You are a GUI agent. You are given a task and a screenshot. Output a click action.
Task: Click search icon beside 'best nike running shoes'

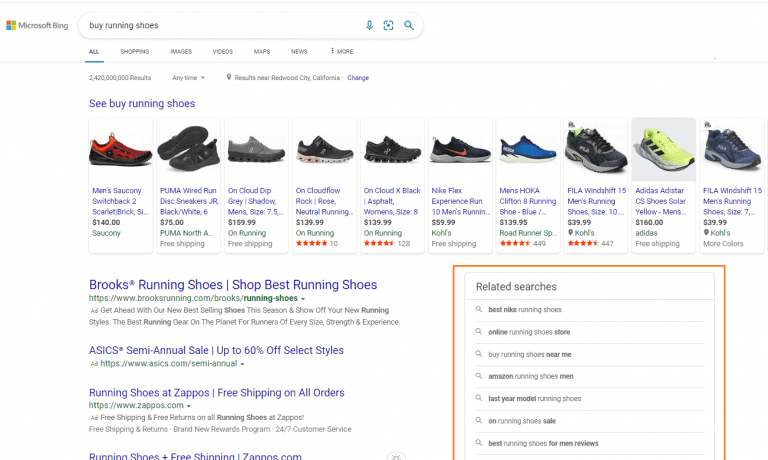(x=479, y=310)
